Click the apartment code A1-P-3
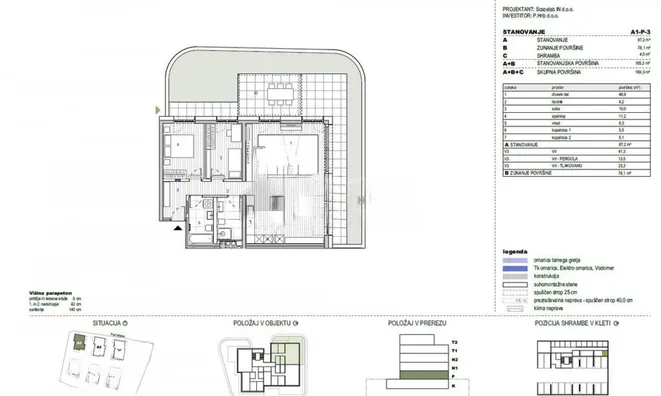The image size is (661, 396). 640,32
